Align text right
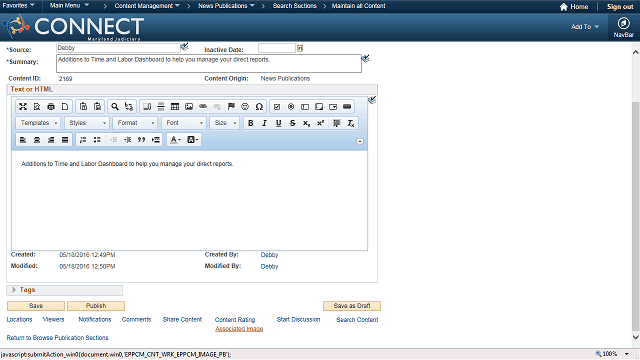The height and width of the screenshot is (360, 640). [x=51, y=140]
